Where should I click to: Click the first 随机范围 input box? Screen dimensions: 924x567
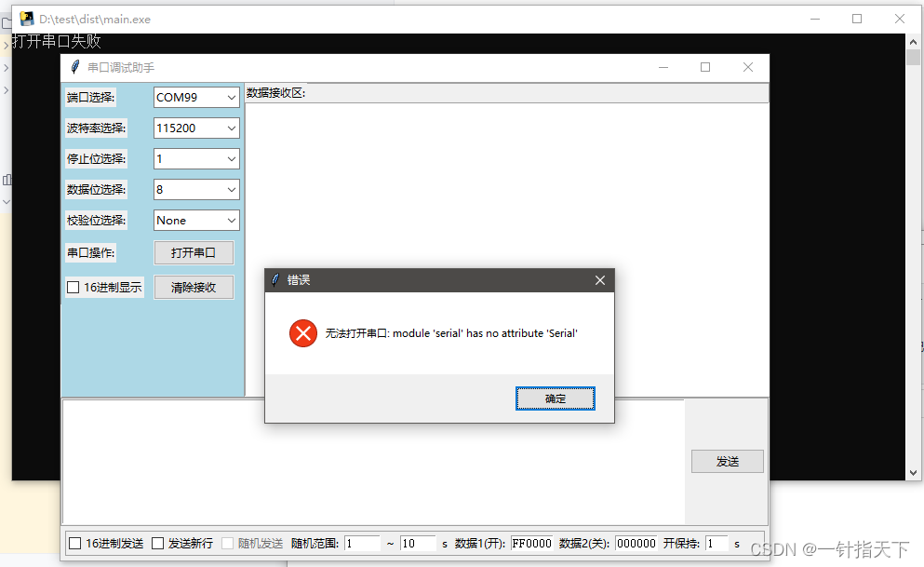[362, 542]
